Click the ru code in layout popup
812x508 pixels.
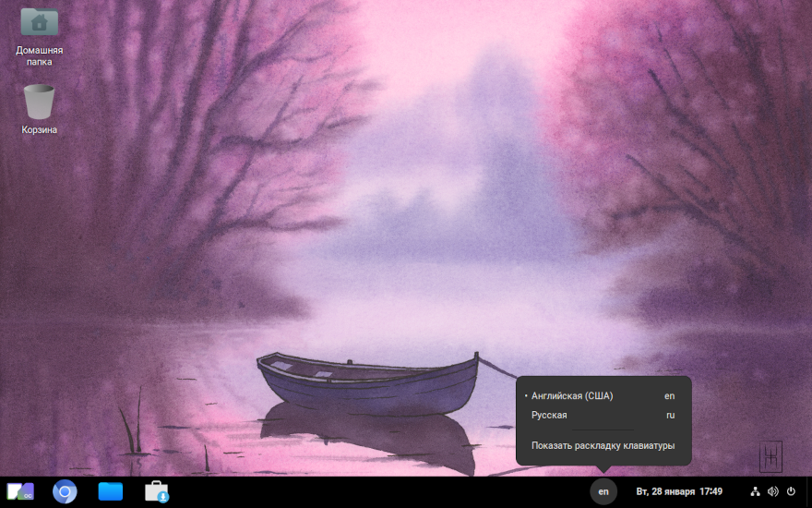(x=671, y=416)
